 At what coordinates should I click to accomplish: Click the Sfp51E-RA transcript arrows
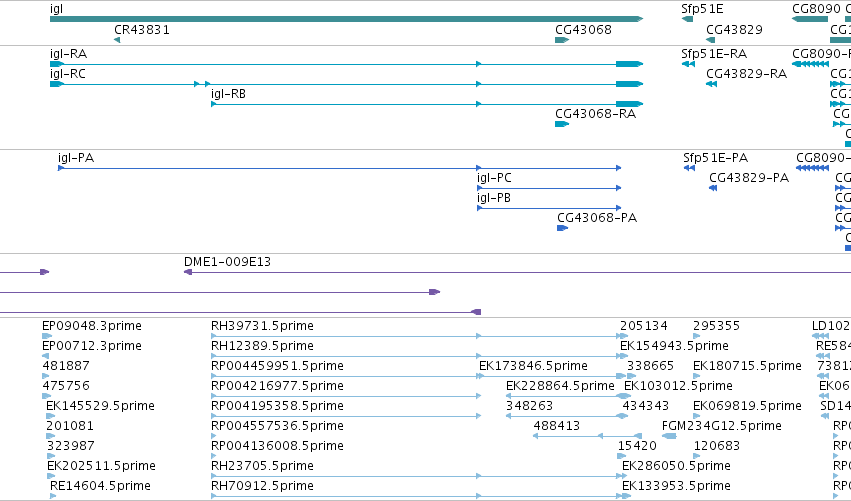click(688, 64)
